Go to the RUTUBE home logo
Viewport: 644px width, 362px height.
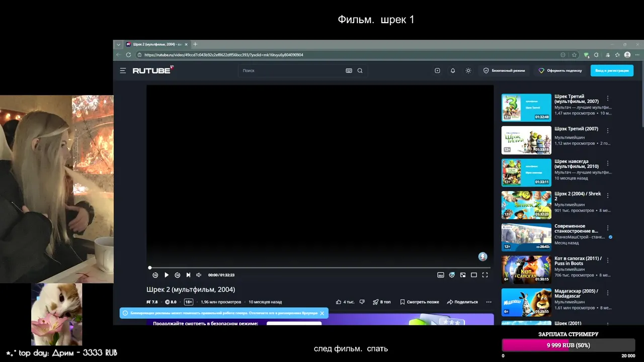[x=153, y=70]
